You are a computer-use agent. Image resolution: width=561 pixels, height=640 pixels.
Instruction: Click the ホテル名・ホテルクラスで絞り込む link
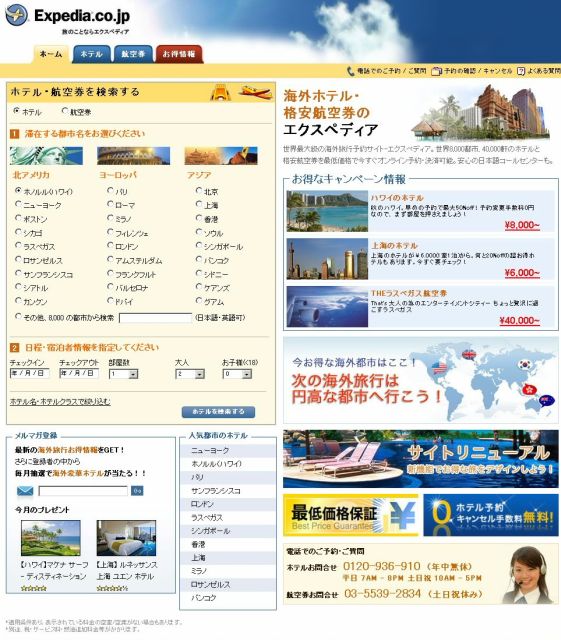tap(60, 402)
